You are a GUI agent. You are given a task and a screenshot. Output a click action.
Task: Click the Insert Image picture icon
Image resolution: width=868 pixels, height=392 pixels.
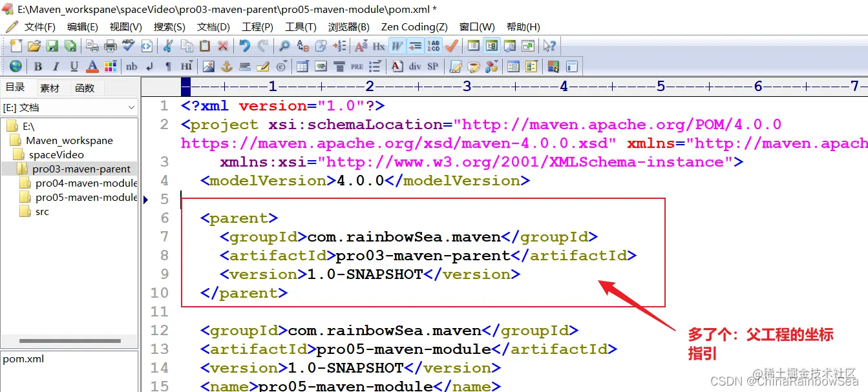[x=208, y=66]
